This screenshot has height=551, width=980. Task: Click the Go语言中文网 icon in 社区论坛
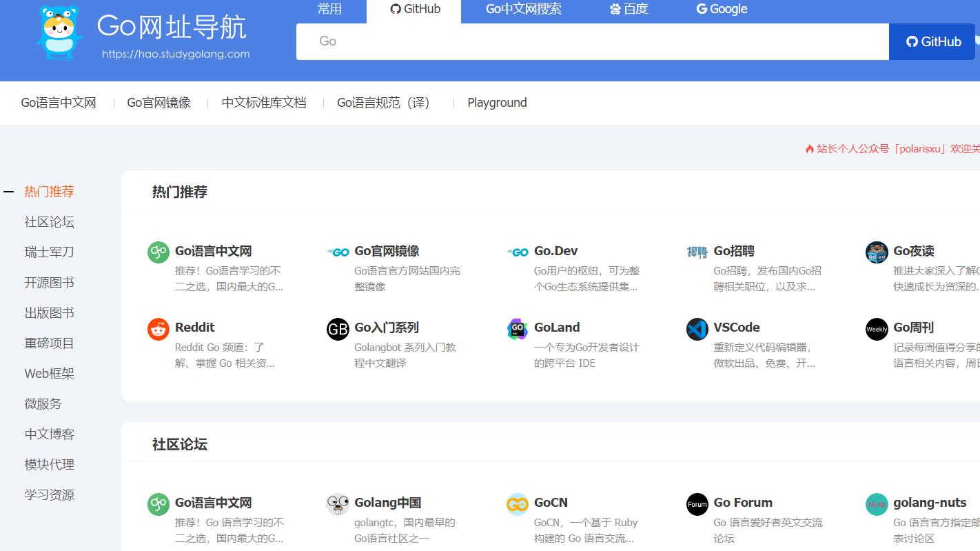click(x=159, y=504)
